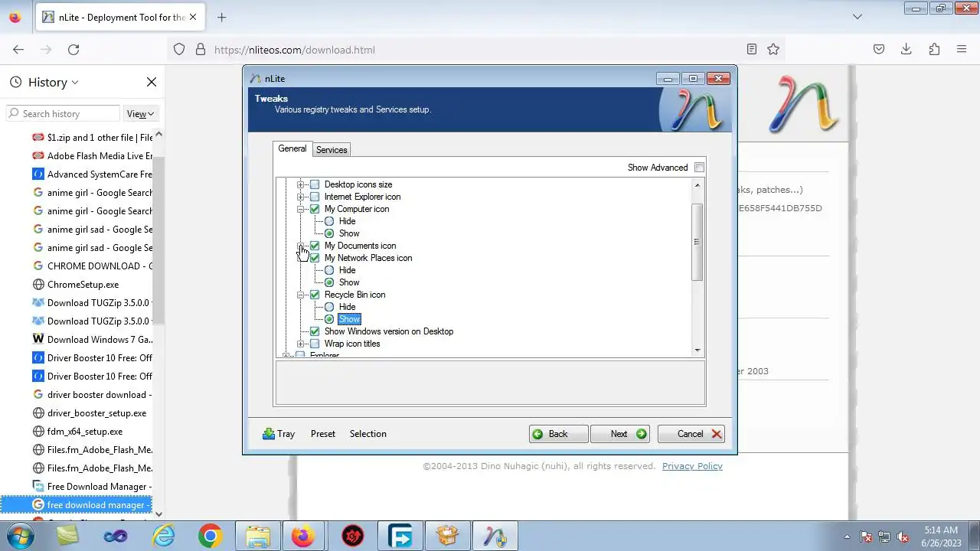This screenshot has height=551, width=980.
Task: Select the General tab
Action: tap(292, 148)
